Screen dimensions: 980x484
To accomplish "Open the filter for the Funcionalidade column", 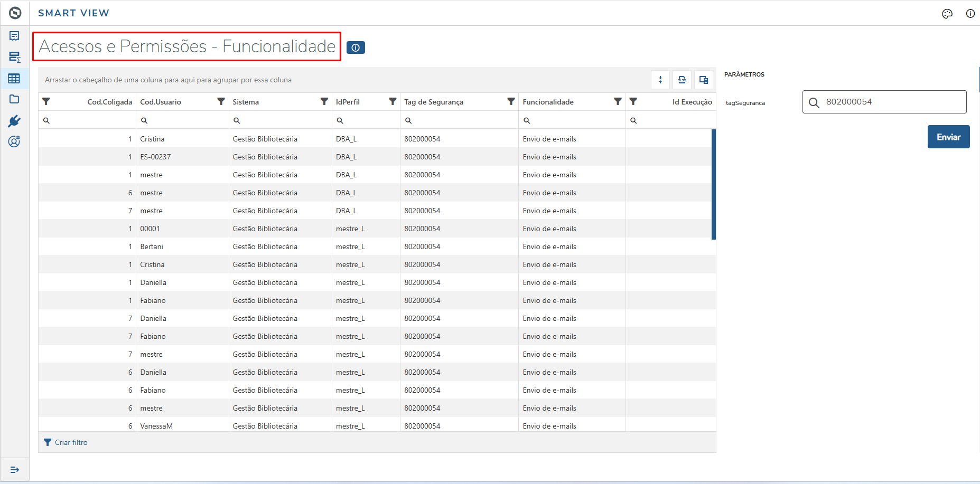I will (x=617, y=102).
